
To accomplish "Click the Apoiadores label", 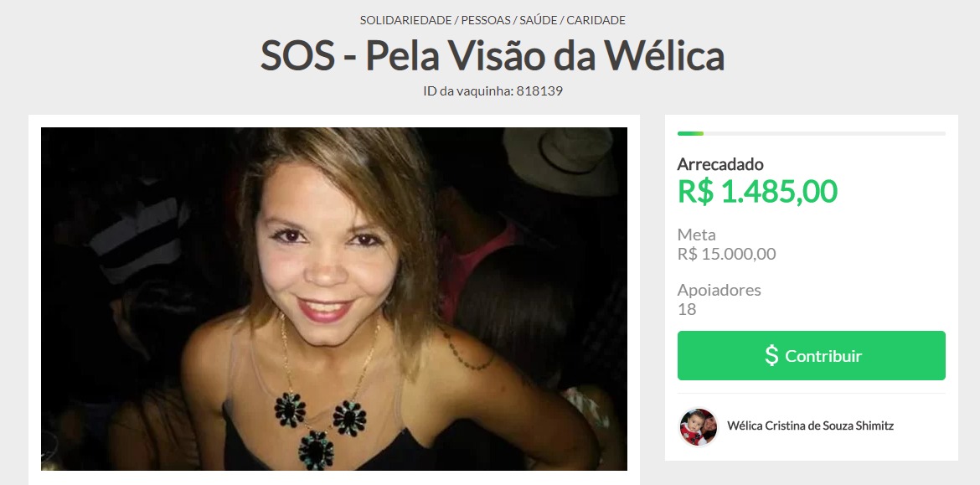I will tap(719, 290).
